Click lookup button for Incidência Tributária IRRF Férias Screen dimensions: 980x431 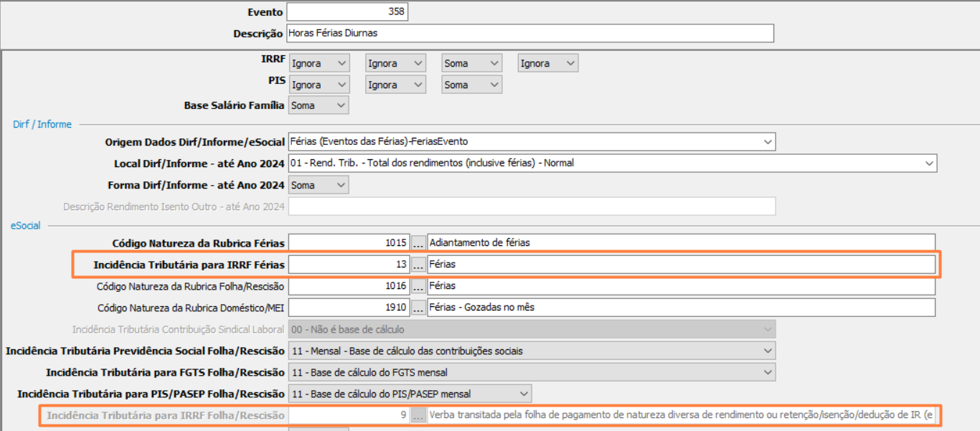click(418, 265)
